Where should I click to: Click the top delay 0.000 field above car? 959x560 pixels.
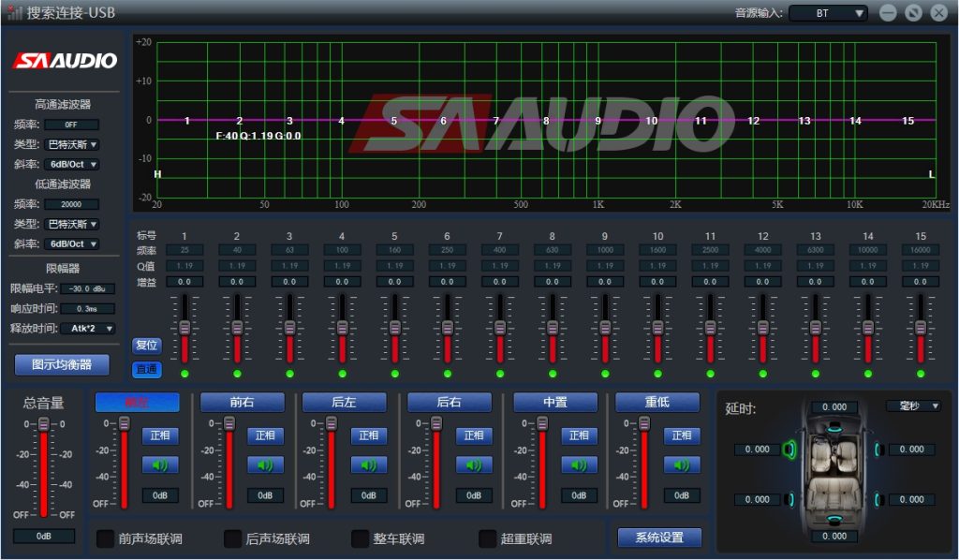pyautogui.click(x=834, y=407)
